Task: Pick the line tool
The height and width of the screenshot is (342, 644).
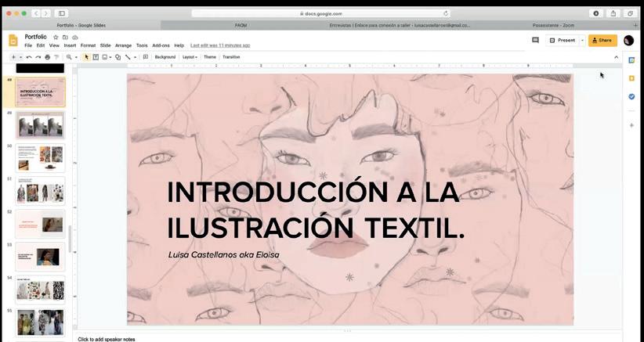Action: [128, 57]
